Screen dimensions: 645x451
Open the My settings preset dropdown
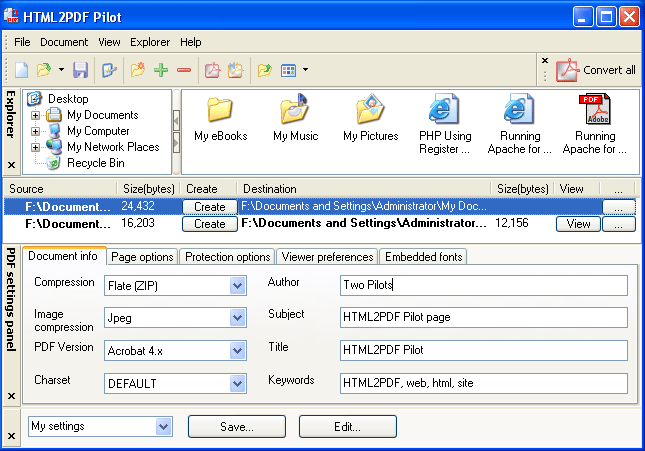pos(163,426)
